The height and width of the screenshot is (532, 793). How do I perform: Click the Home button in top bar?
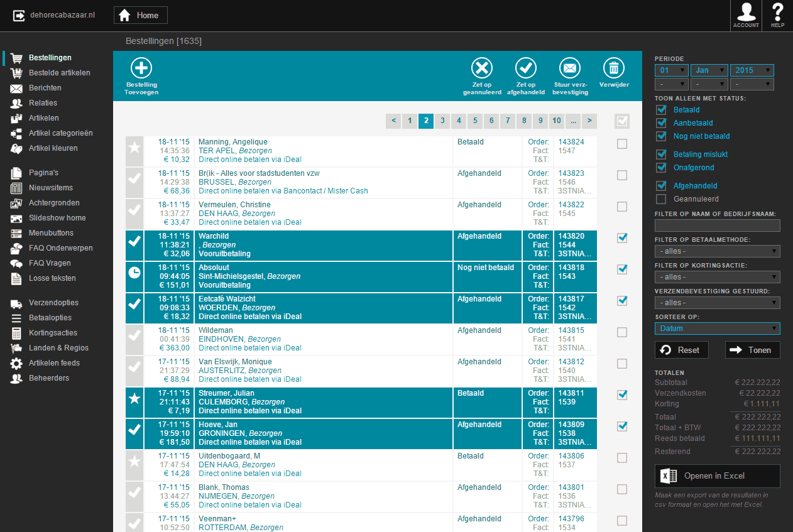(141, 15)
